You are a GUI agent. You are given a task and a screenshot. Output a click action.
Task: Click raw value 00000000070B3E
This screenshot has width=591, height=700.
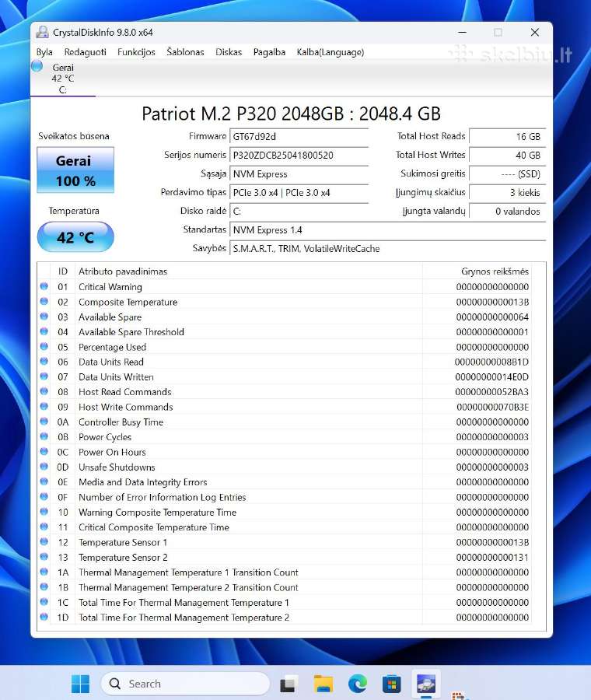pyautogui.click(x=492, y=407)
